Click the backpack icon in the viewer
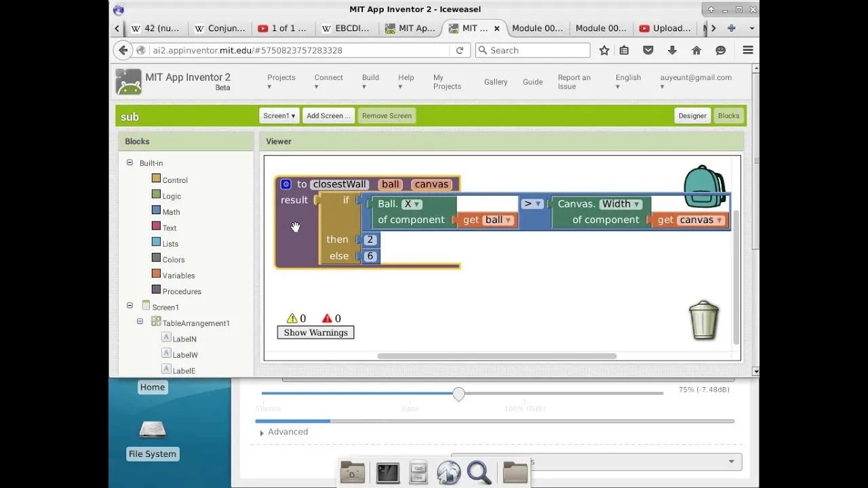The image size is (868, 488). click(x=704, y=186)
